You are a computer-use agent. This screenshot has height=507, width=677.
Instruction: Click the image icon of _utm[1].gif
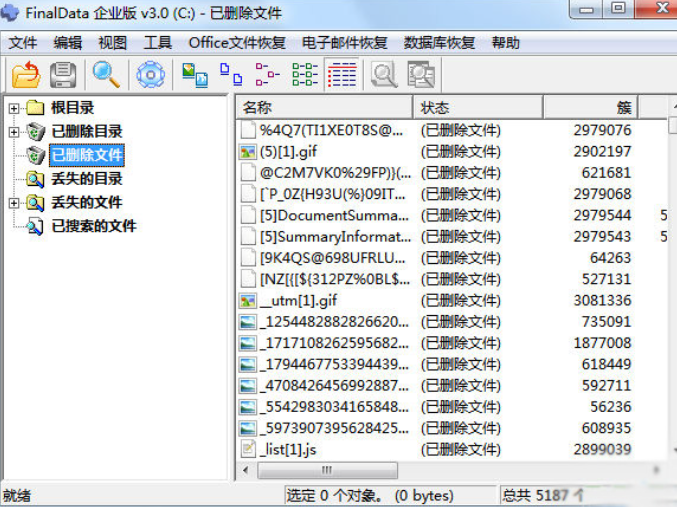coord(248,301)
